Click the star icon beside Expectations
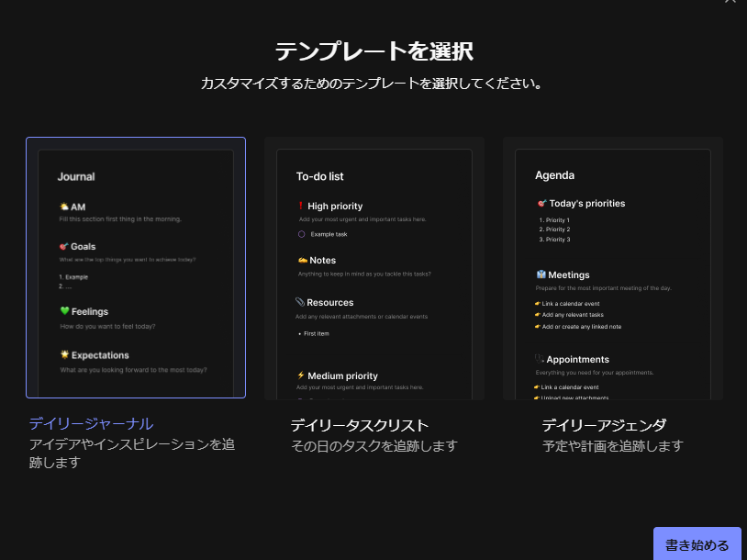Screen dimensions: 747x560 [65, 354]
